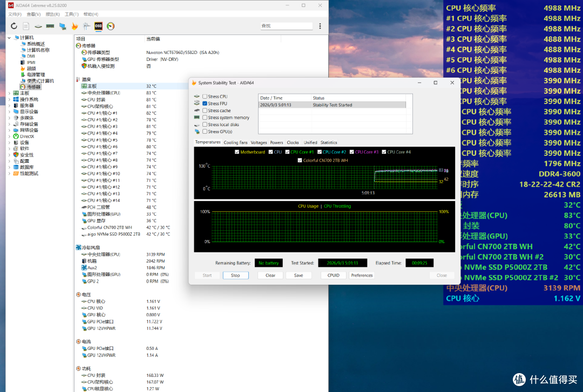Screen dimensions: 583x392
Task: Enable the Stress local disks checkbox
Action: (205, 125)
